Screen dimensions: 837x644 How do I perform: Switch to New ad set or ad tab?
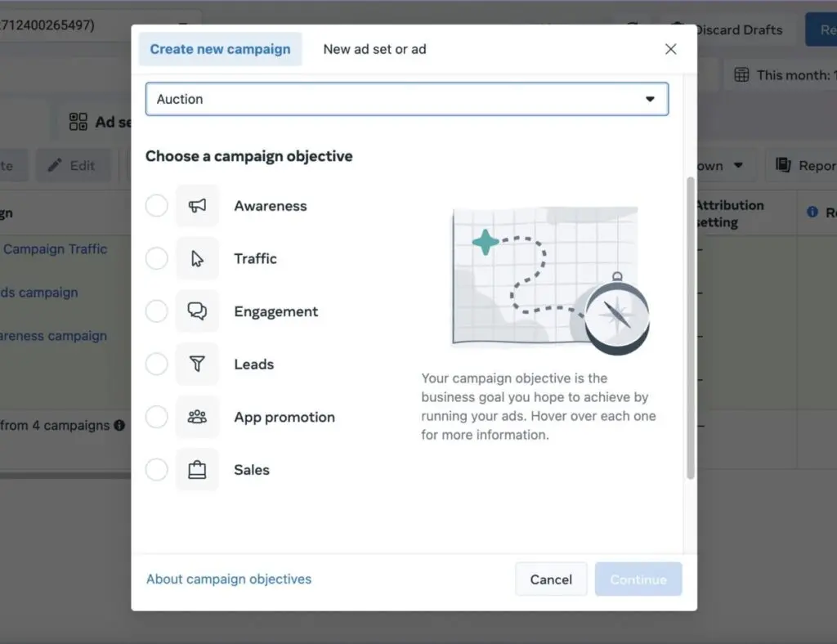click(374, 49)
